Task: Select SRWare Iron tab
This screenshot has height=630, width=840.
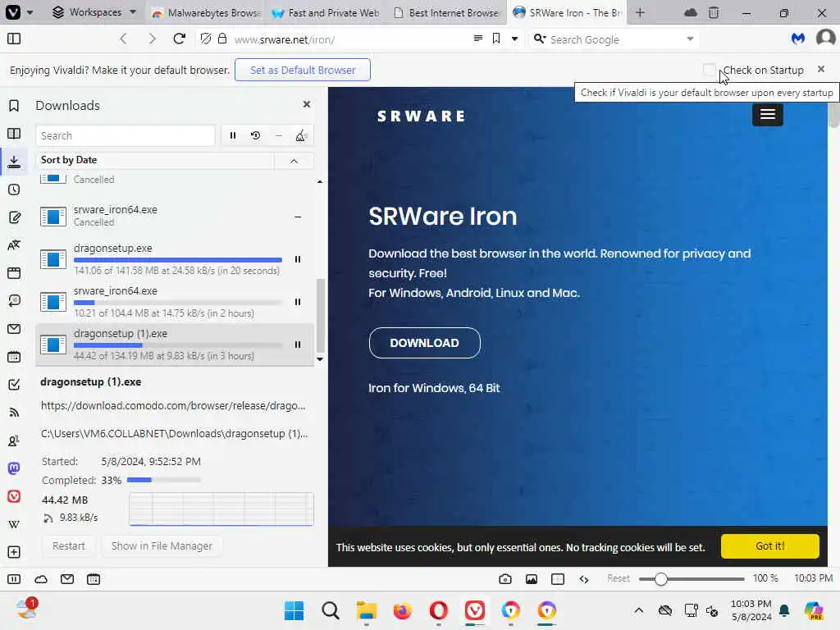Action: pos(568,12)
